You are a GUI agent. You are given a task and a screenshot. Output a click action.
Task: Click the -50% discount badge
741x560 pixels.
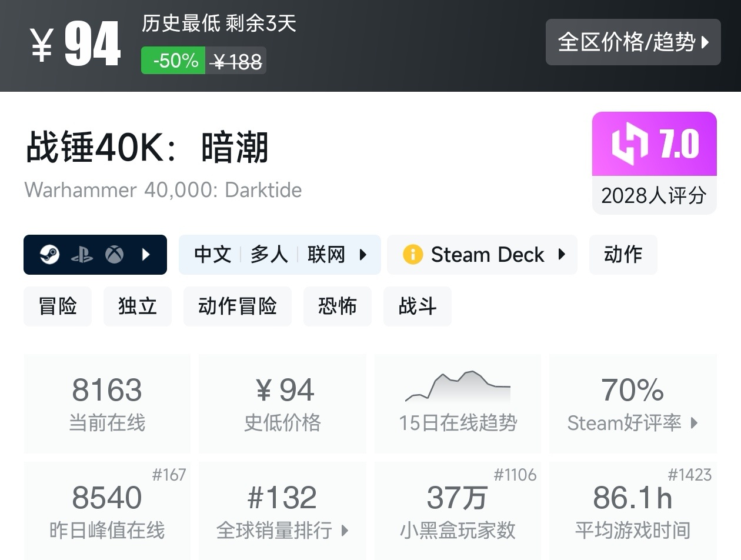(x=172, y=61)
